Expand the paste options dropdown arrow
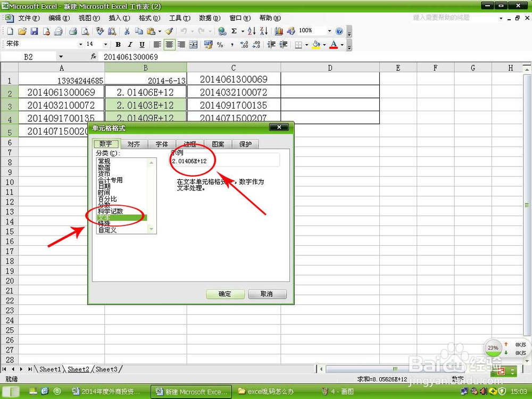532x399 pixels. [x=160, y=31]
